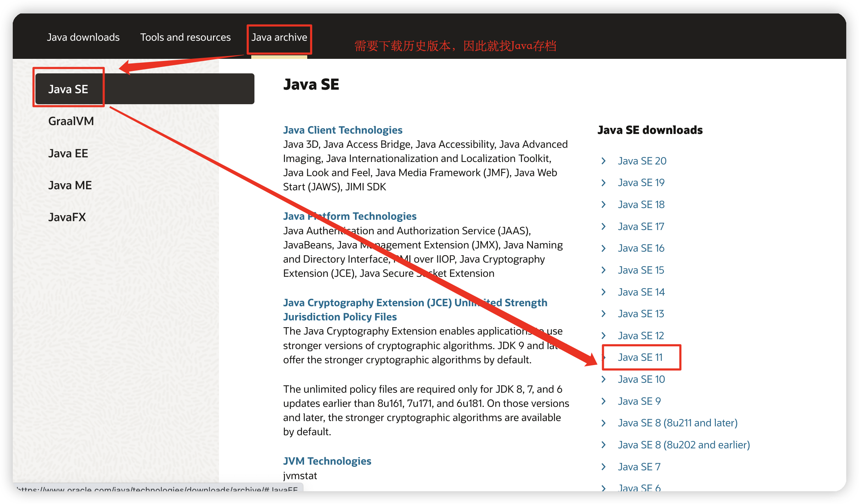
Task: Open the Java SE 20 download link
Action: pos(642,161)
